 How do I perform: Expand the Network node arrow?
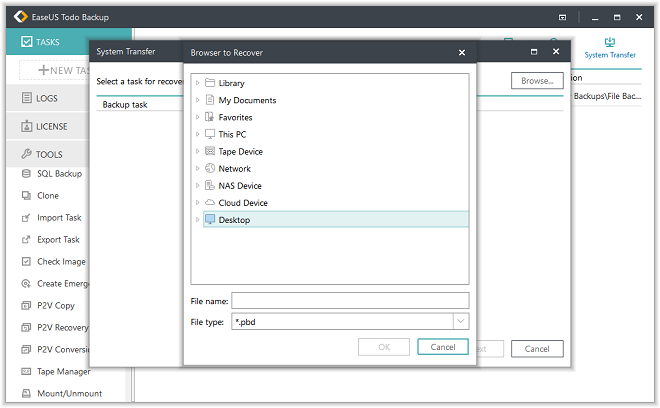click(198, 169)
